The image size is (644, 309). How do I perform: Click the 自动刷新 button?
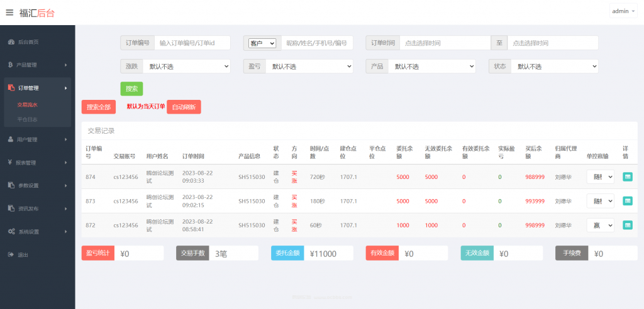click(x=184, y=107)
